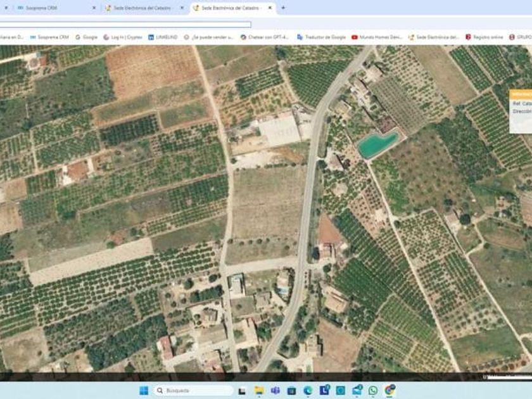The width and height of the screenshot is (532, 399).
Task: Open the LINKEDIN bookmark
Action: 163,37
